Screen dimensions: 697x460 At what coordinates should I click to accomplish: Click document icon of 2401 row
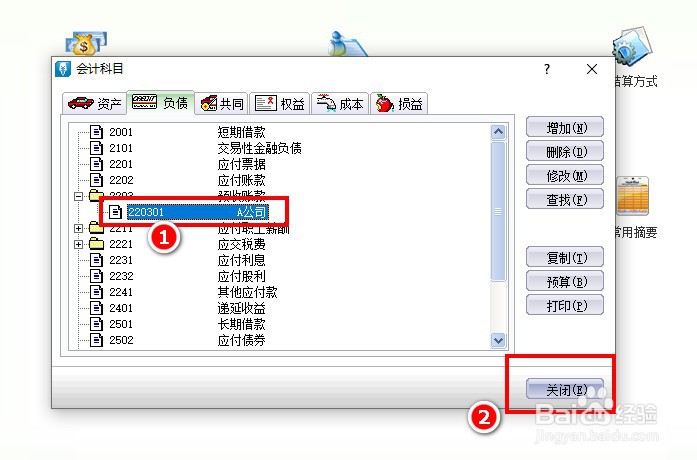tap(96, 308)
